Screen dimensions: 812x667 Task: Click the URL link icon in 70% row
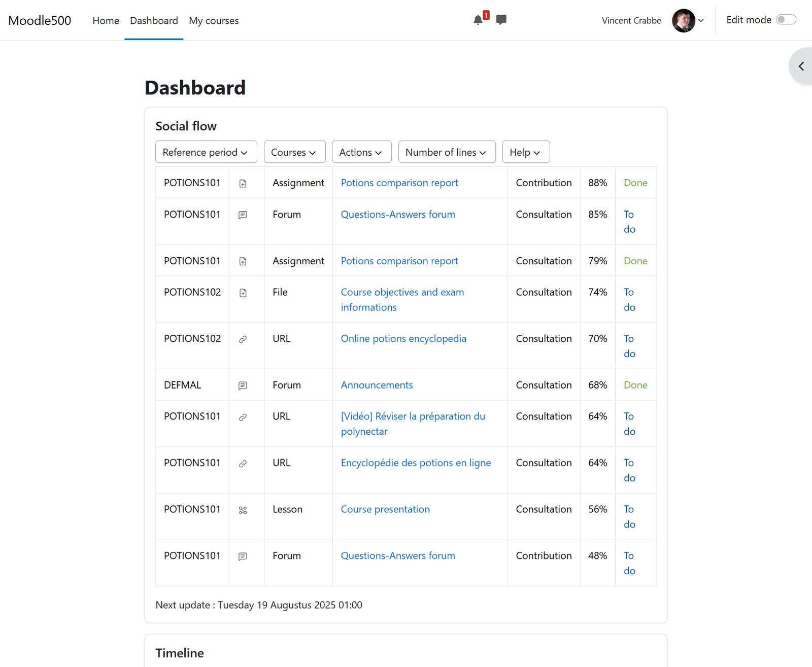(243, 339)
